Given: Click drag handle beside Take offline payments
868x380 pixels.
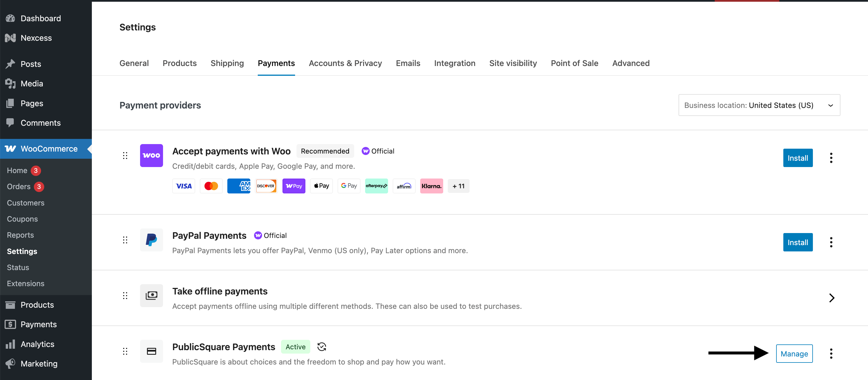Looking at the screenshot, I should (125, 295).
